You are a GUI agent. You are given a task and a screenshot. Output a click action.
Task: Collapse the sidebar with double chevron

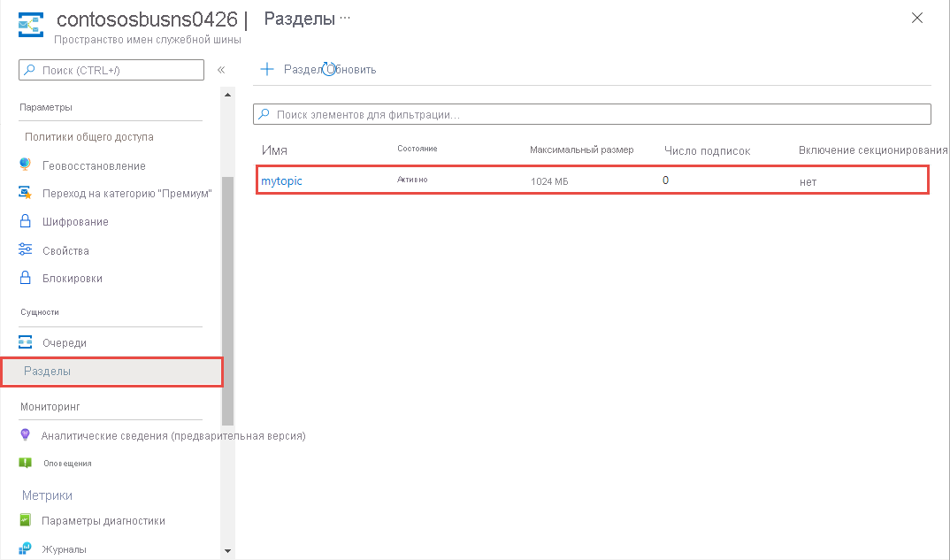coord(221,70)
